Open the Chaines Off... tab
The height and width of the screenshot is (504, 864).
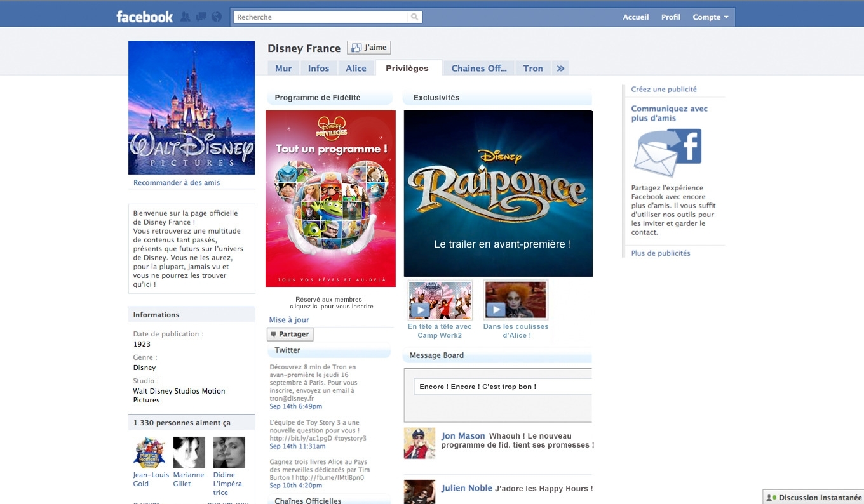click(478, 69)
